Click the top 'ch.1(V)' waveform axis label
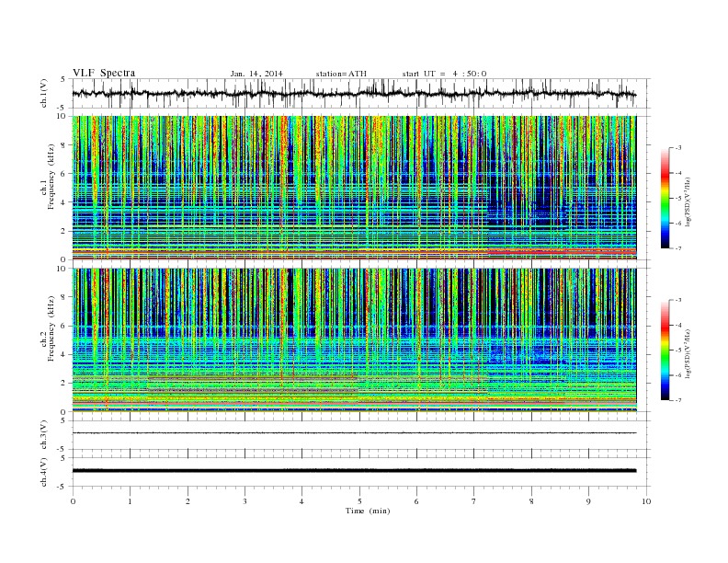Image resolution: width=728 pixels, height=563 pixels. pyautogui.click(x=44, y=93)
